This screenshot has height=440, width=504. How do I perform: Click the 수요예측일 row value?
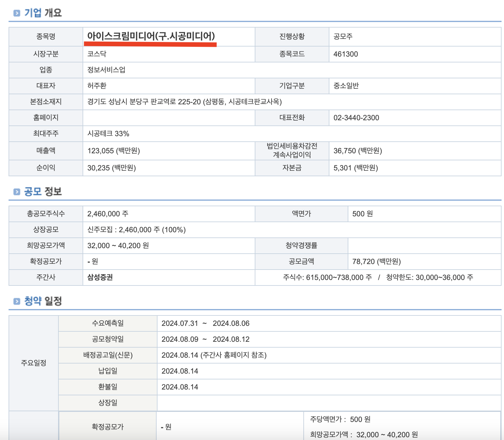pos(206,323)
